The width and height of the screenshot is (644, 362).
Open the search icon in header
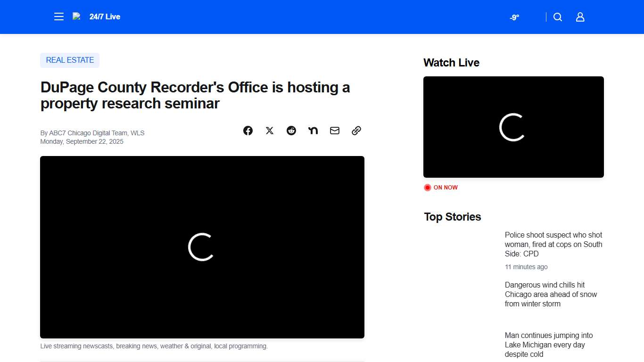coord(558,17)
